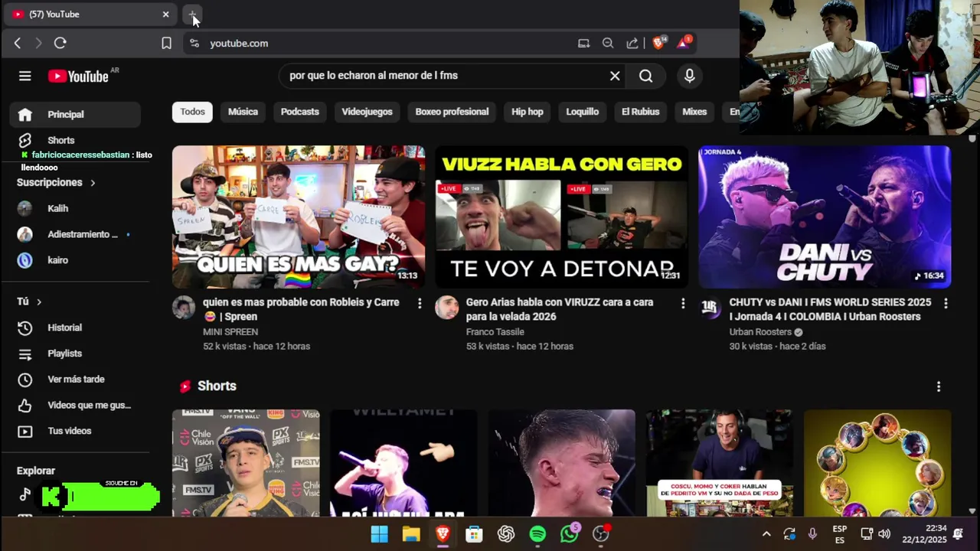980x551 pixels.
Task: Select the Boxeo profesional chip
Action: point(452,112)
